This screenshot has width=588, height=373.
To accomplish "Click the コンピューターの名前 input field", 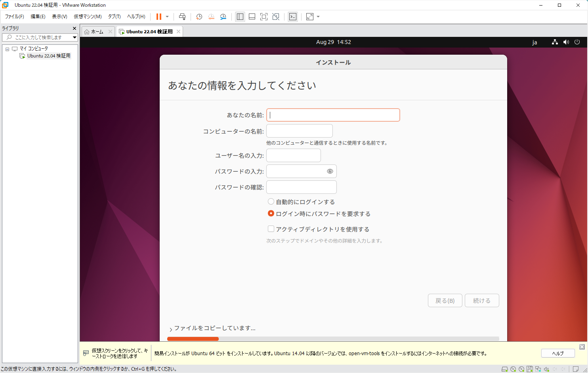I will [300, 131].
